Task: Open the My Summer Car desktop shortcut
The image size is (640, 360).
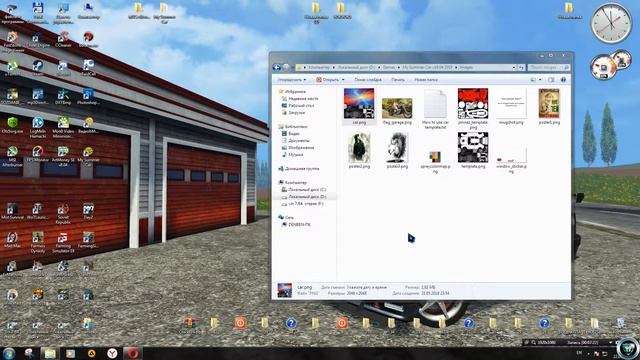Action: point(88,157)
